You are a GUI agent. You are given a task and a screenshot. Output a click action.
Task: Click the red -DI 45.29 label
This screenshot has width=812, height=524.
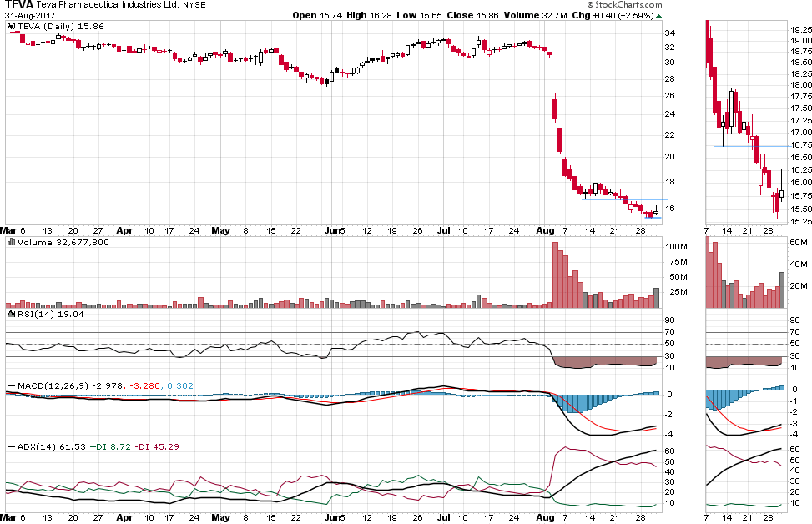pos(157,446)
